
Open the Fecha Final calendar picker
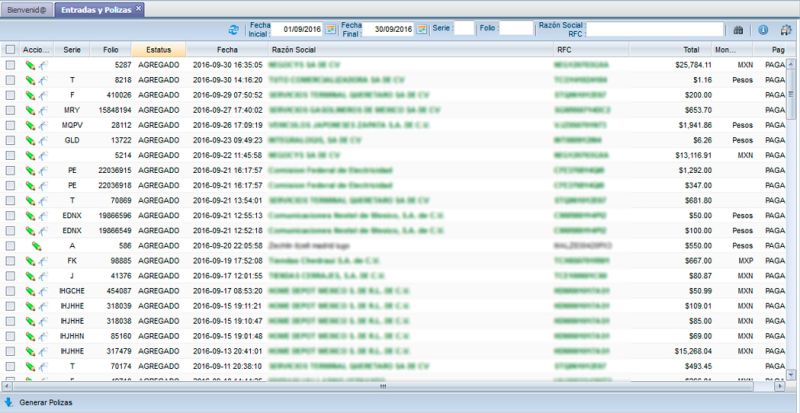click(422, 30)
